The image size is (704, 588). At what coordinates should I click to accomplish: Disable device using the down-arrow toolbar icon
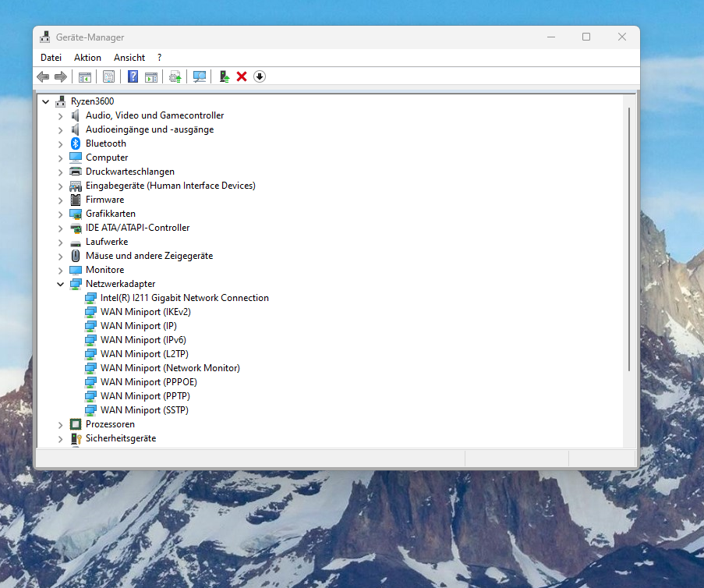click(x=260, y=76)
